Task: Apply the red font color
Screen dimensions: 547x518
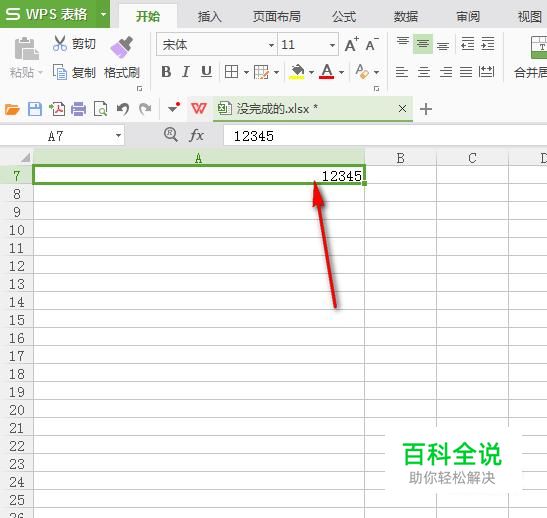Action: (327, 72)
